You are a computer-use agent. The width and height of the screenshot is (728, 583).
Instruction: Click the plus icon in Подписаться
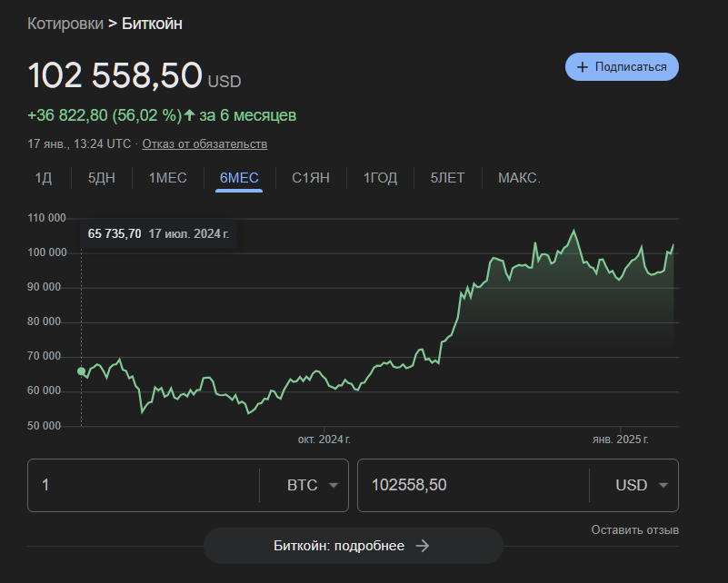click(583, 67)
